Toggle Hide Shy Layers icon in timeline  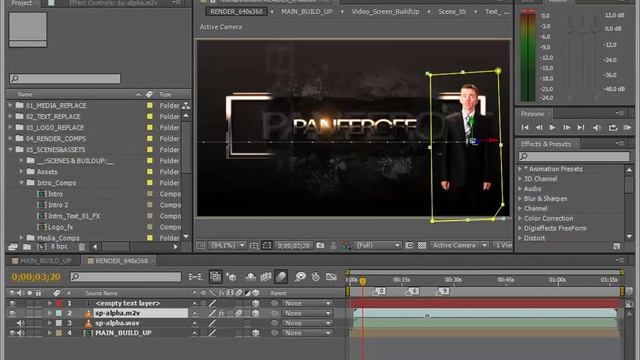point(251,277)
